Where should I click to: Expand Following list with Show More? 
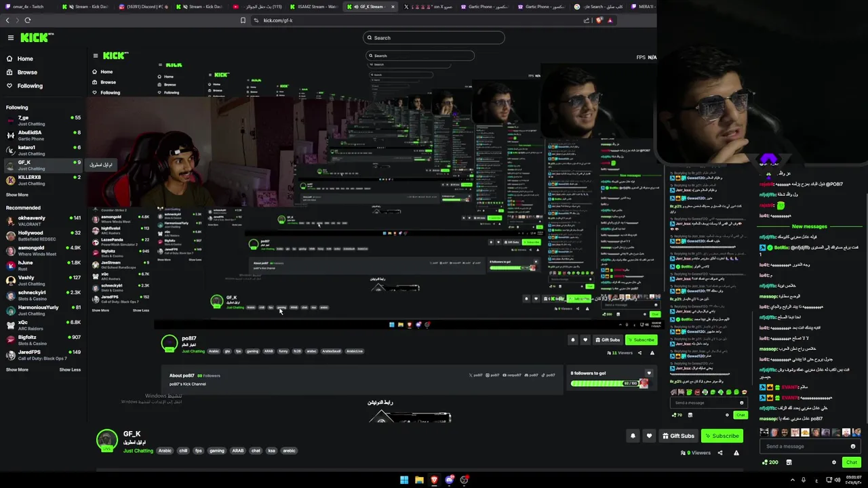click(x=17, y=195)
